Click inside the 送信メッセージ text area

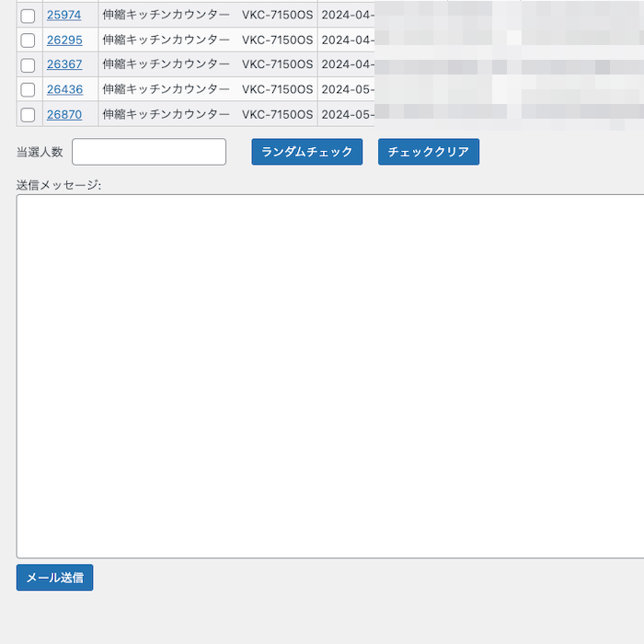pos(331,375)
